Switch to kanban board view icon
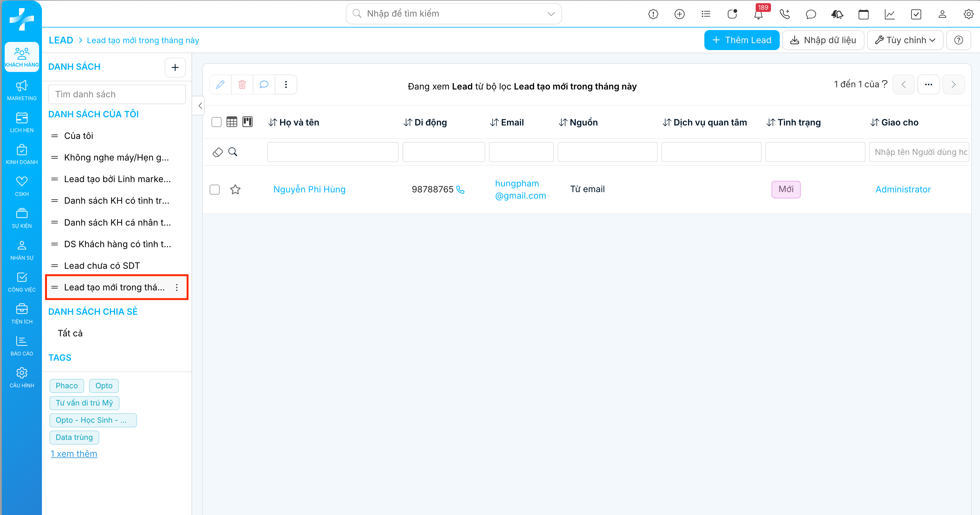The image size is (980, 515). pos(248,122)
